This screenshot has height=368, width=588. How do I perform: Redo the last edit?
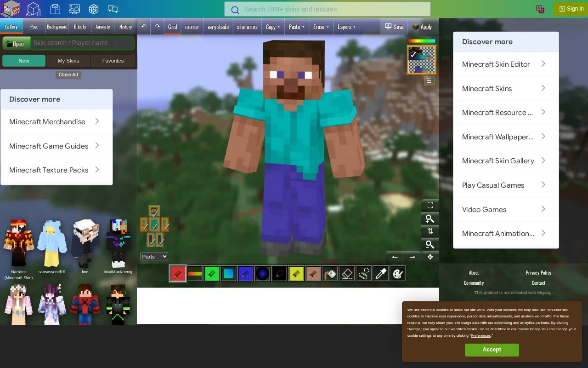[157, 27]
